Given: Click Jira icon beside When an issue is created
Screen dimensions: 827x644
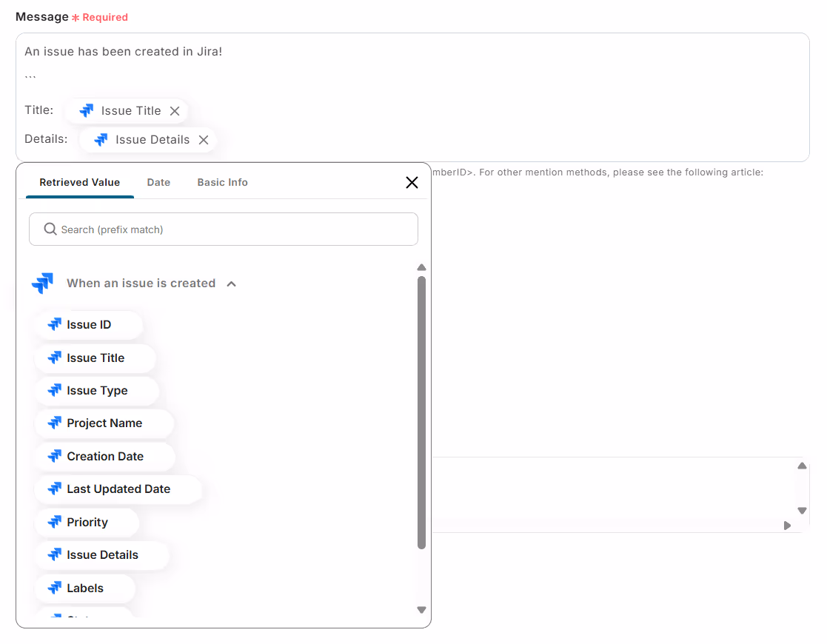Looking at the screenshot, I should click(x=43, y=284).
